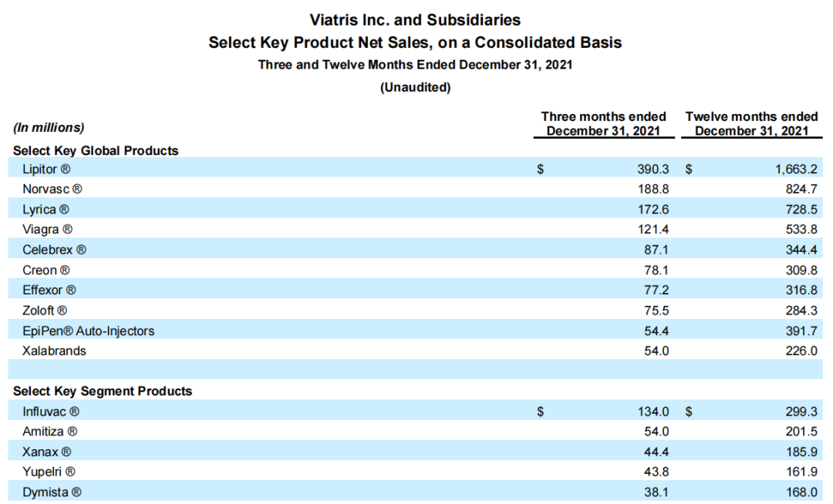
Task: Click the value 391.7 for EpiPen
Action: [x=801, y=331]
